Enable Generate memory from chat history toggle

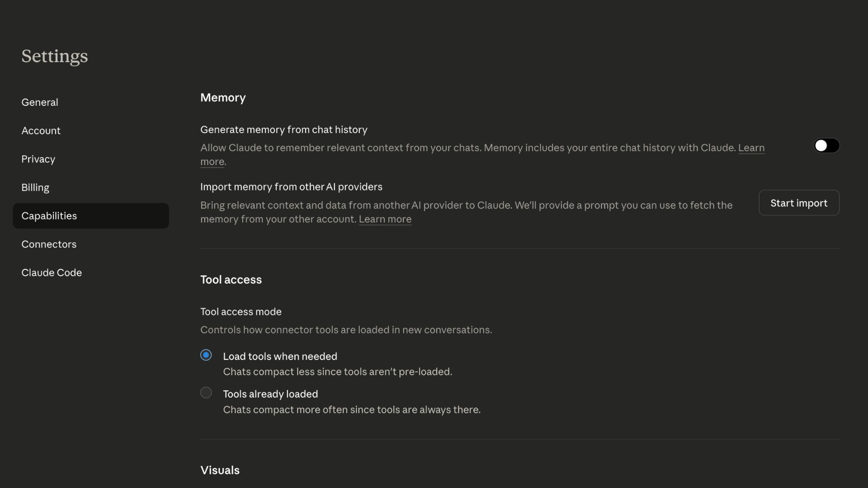tap(826, 145)
